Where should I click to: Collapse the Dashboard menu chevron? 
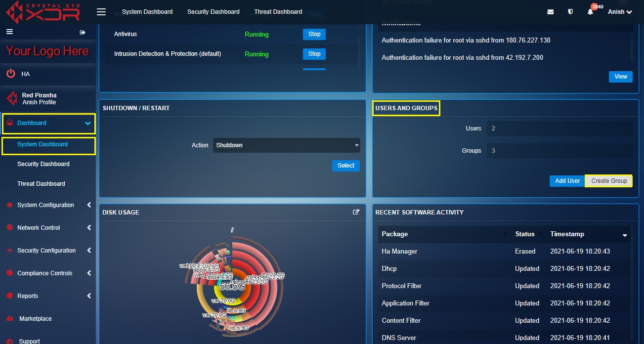coord(88,124)
